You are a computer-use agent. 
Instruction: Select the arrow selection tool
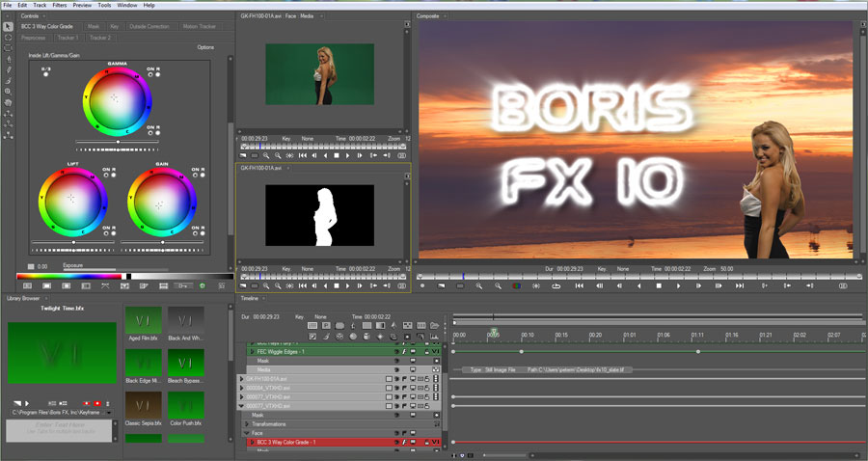pyautogui.click(x=8, y=27)
